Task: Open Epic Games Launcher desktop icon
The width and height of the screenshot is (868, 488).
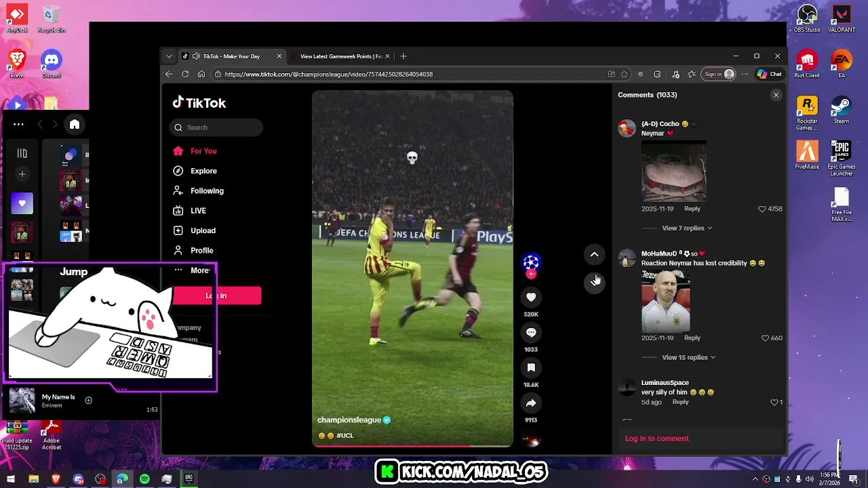Action: [842, 158]
